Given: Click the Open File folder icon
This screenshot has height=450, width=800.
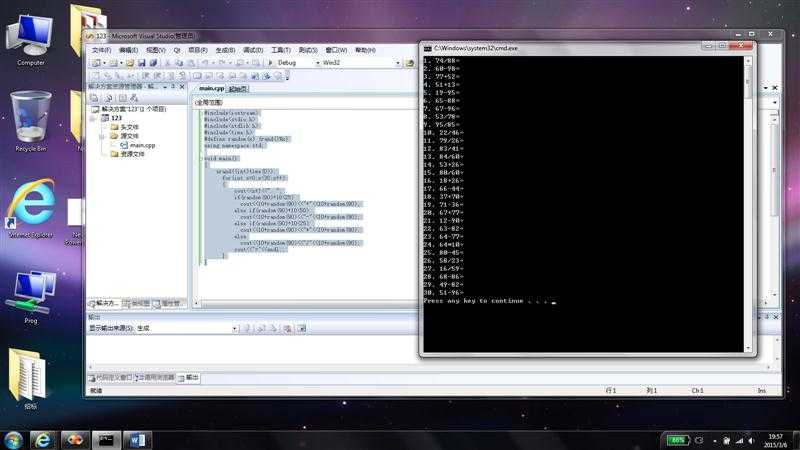Looking at the screenshot, I should (x=130, y=63).
